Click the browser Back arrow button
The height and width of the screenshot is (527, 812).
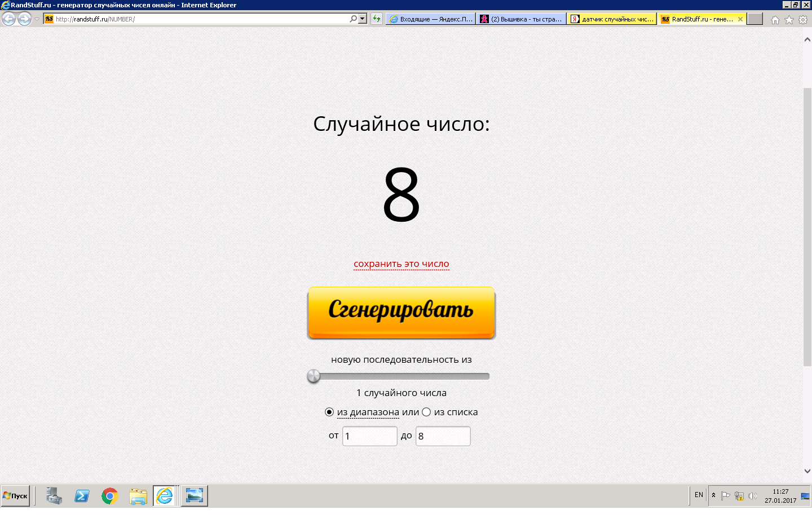point(9,19)
